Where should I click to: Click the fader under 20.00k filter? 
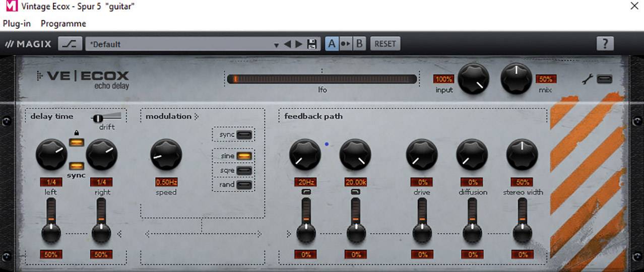(356, 233)
